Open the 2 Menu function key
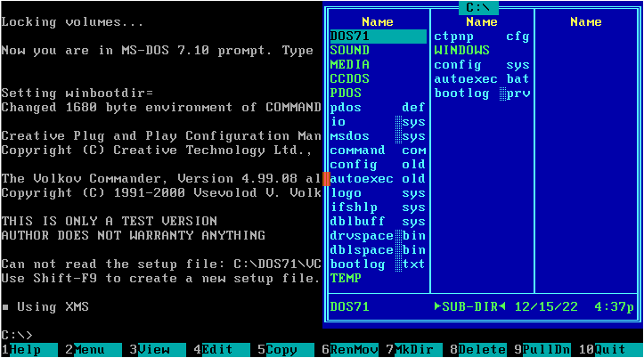 pyautogui.click(x=94, y=350)
